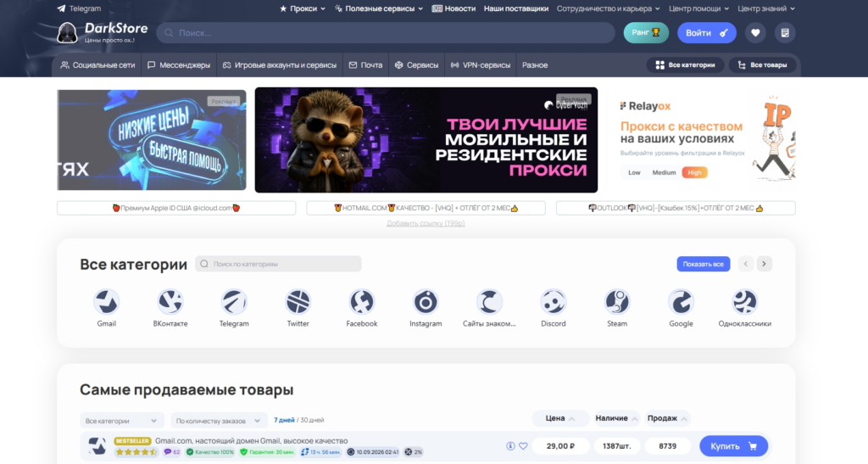Screen dimensions: 868x464
Task: Select the Low filter on the Relayox banner
Action: pyautogui.click(x=634, y=173)
